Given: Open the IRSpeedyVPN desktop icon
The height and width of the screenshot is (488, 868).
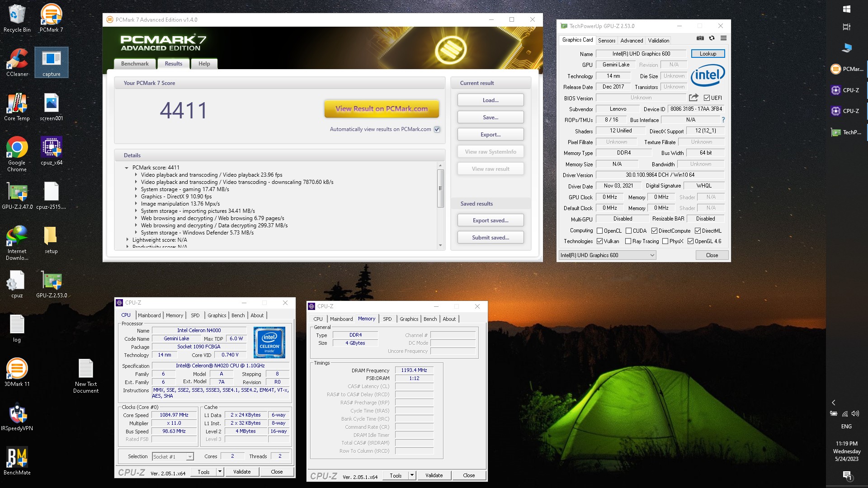Looking at the screenshot, I should [x=17, y=417].
